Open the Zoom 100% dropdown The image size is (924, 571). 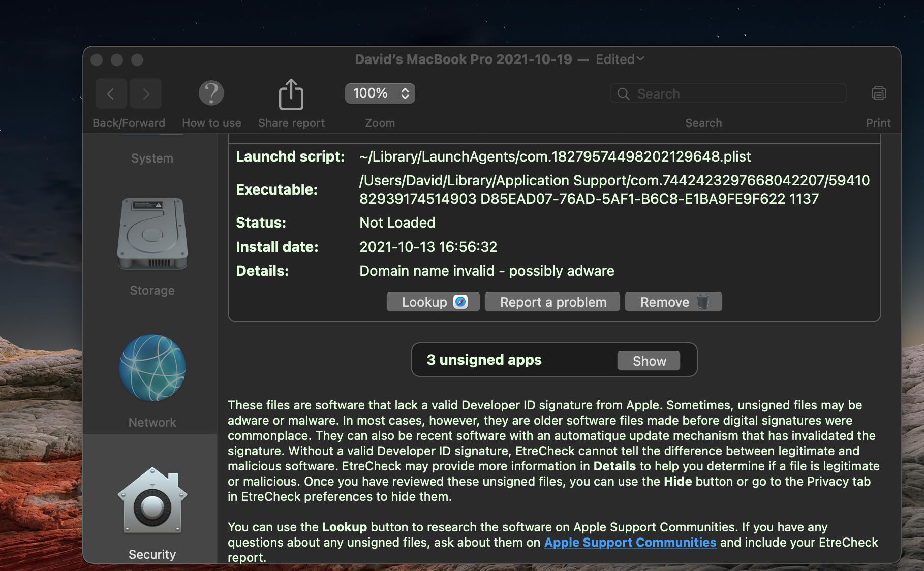pos(380,93)
